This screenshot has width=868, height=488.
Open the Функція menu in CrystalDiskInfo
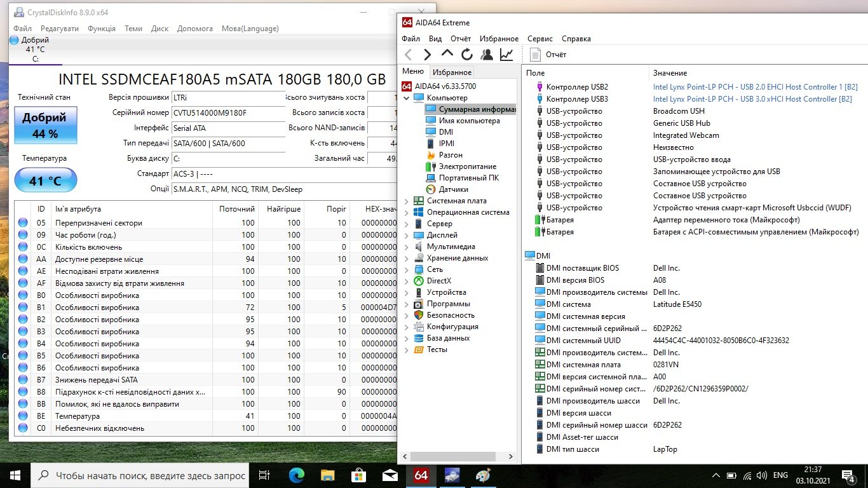tap(102, 29)
